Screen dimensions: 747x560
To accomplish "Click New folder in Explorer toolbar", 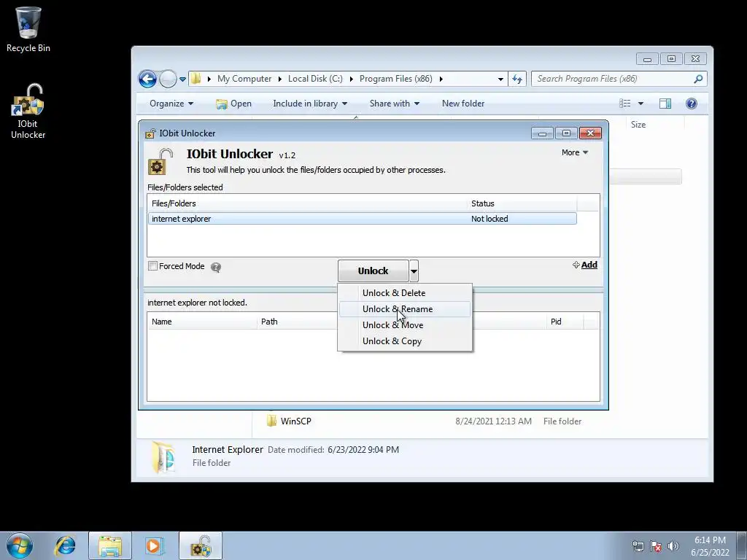I will (463, 104).
